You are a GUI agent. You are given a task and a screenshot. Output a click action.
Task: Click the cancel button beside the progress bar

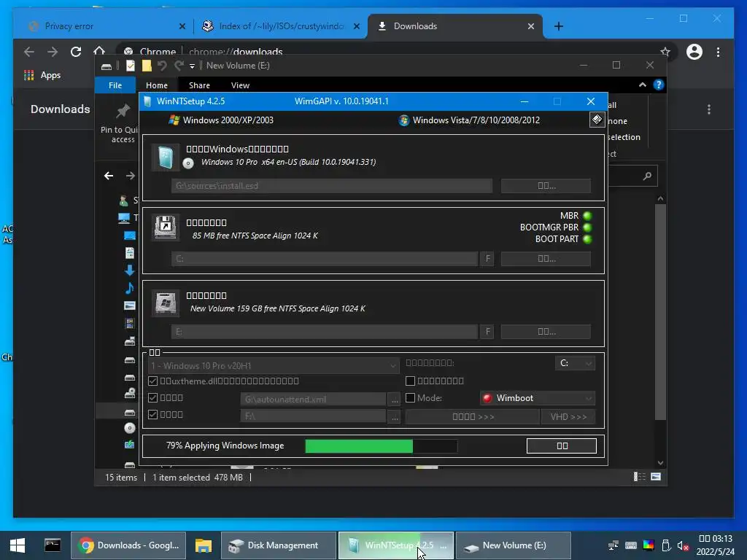(562, 446)
